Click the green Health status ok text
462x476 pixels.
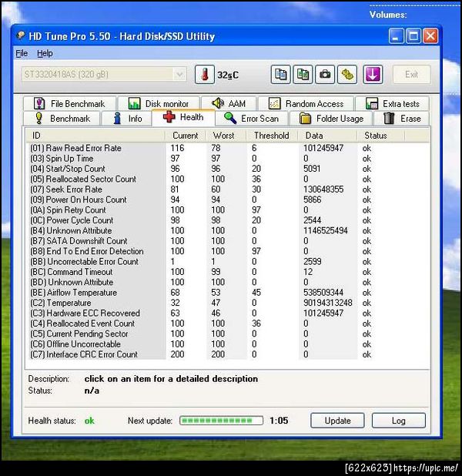pos(89,421)
